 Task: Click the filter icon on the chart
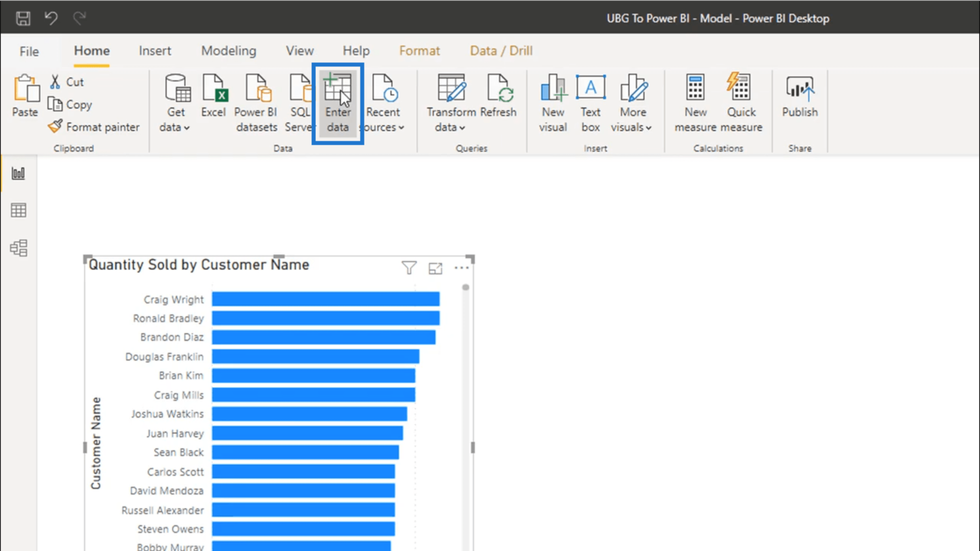pos(409,268)
